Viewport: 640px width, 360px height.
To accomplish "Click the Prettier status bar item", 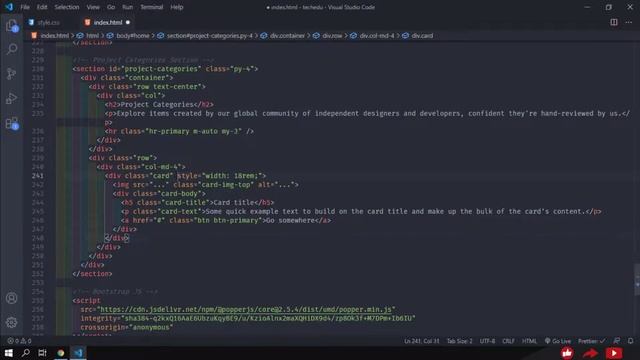I will click(x=591, y=341).
